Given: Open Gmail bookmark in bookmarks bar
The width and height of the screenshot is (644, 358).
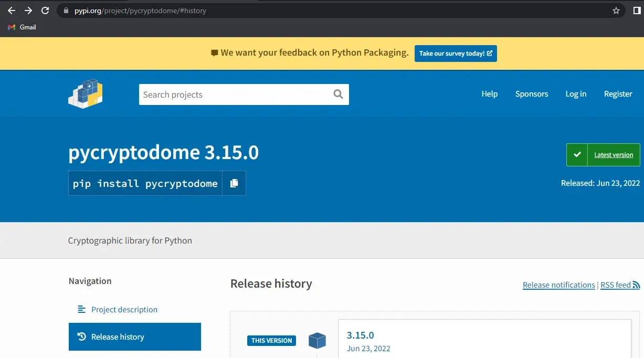Looking at the screenshot, I should pos(22,27).
